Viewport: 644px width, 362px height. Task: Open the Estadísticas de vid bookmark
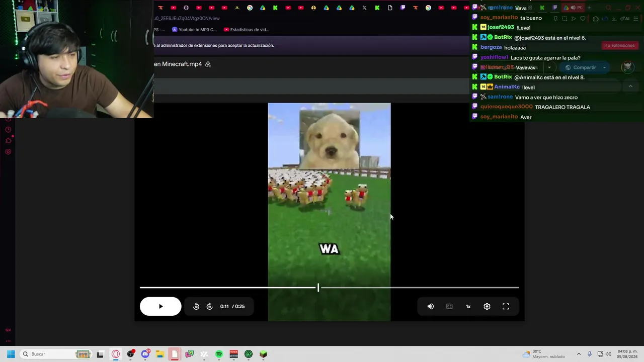[247, 30]
